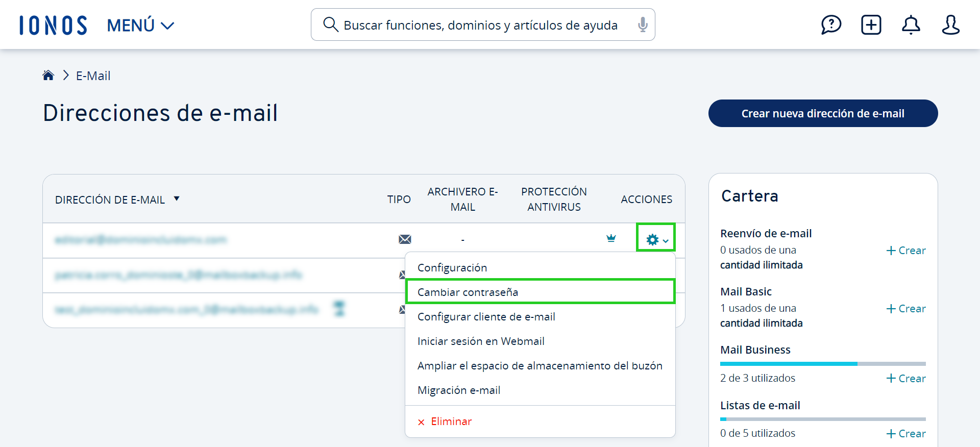Click Crear nueva dirección de e-mail button

coord(823,113)
